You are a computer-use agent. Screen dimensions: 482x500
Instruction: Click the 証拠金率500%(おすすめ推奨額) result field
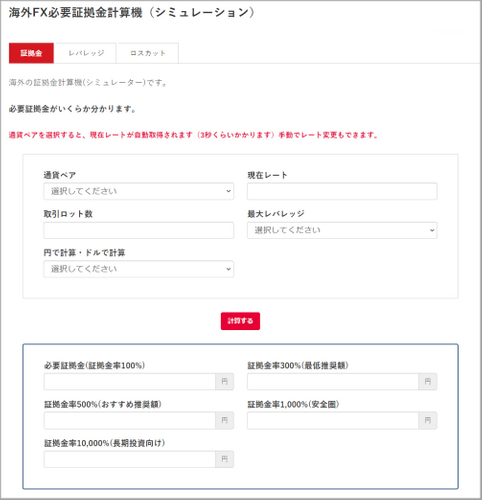pos(130,421)
